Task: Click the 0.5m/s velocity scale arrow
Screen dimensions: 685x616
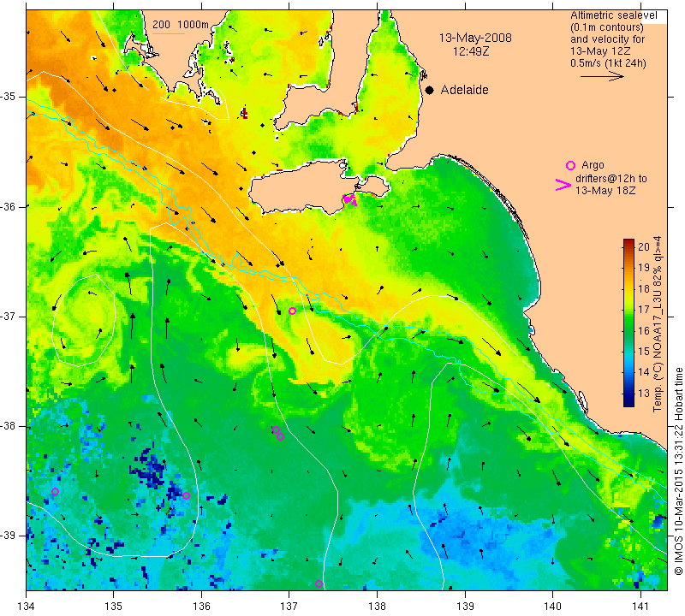Action: tap(602, 76)
